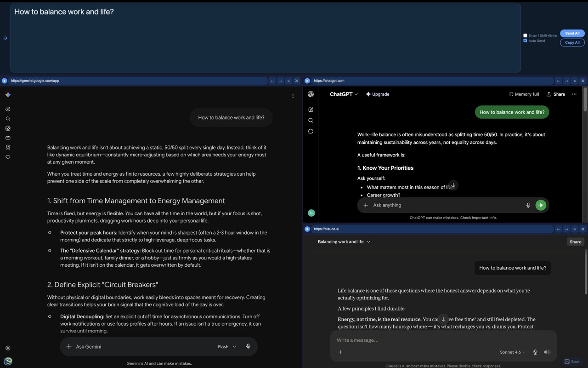Click the plus attach icon in Claude input
Screen dimensions: 588x368
pos(340,352)
